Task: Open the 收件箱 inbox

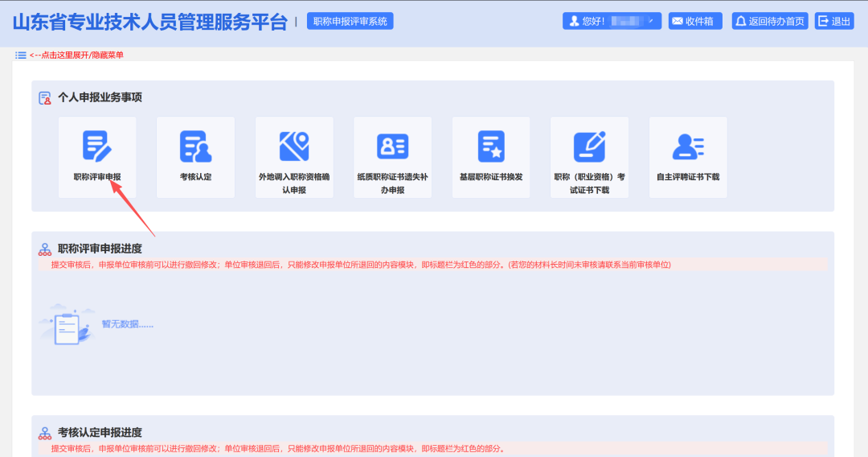Action: pyautogui.click(x=695, y=21)
